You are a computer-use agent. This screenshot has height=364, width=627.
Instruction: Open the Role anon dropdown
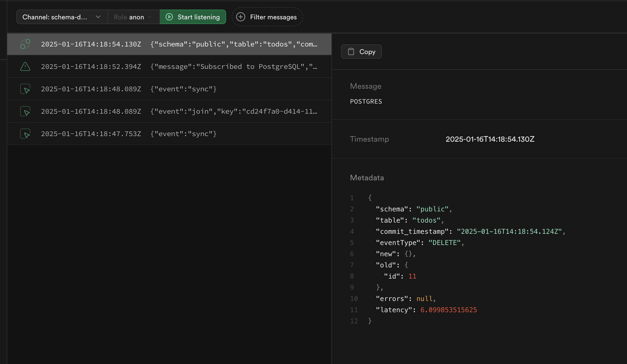click(x=133, y=17)
